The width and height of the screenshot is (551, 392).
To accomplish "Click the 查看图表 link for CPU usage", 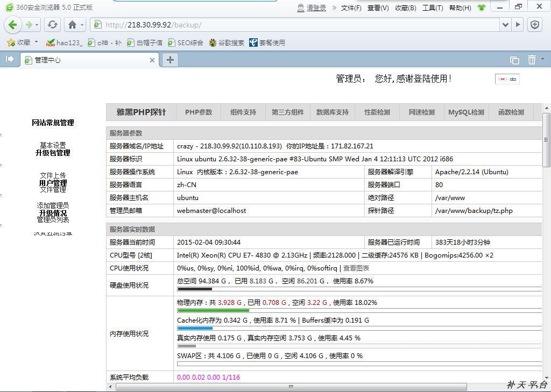I will pyautogui.click(x=356, y=268).
